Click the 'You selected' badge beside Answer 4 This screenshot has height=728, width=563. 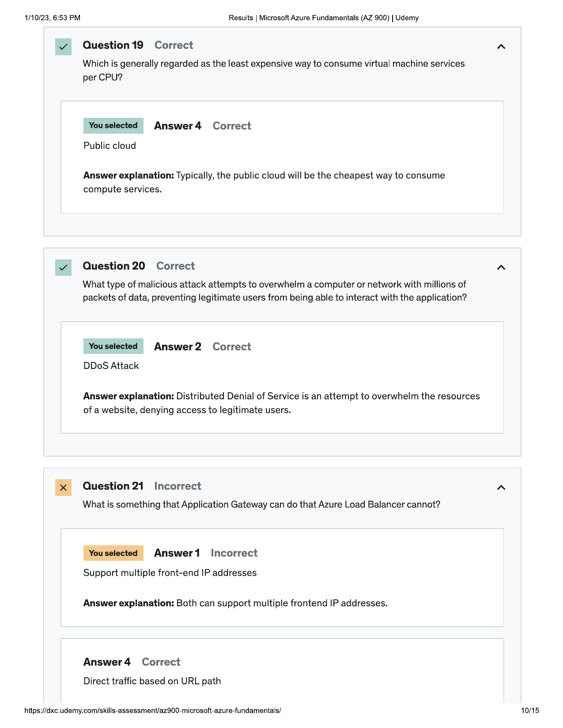(x=113, y=126)
